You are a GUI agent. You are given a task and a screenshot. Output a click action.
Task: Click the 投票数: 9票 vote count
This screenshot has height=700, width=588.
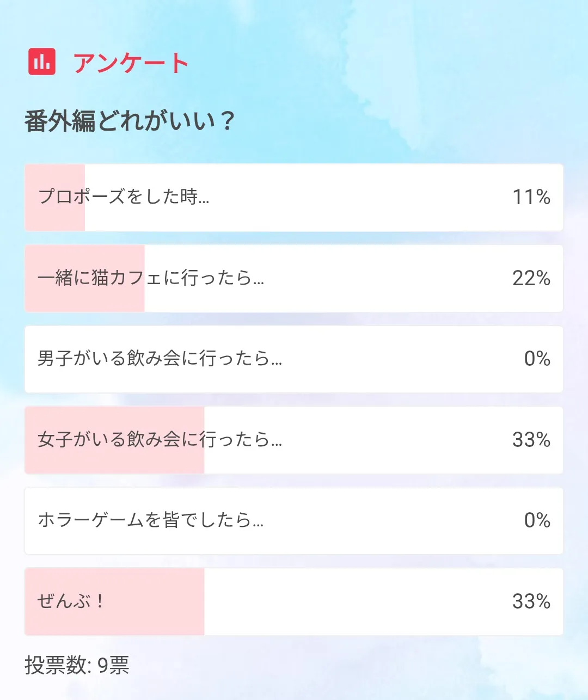click(x=77, y=665)
